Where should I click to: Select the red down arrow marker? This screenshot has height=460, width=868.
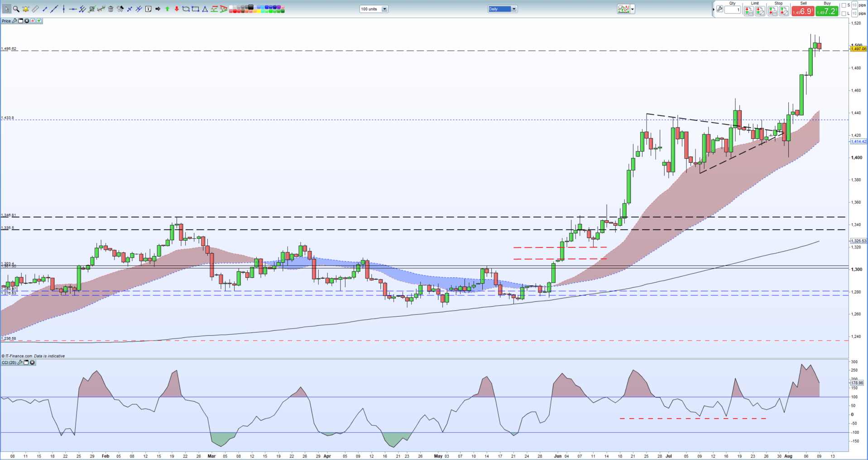pyautogui.click(x=177, y=9)
